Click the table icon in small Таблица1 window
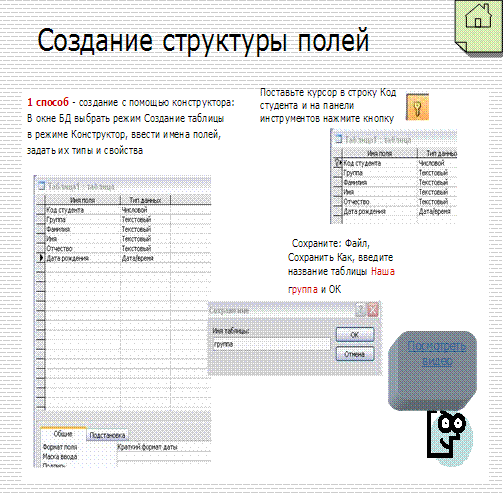 [338, 139]
